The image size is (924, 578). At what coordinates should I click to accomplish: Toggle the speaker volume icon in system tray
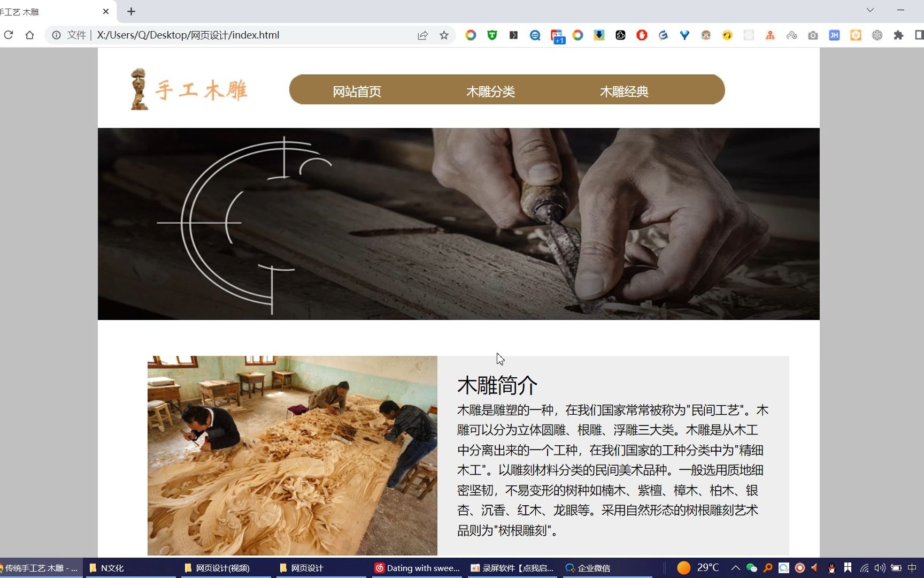click(880, 568)
